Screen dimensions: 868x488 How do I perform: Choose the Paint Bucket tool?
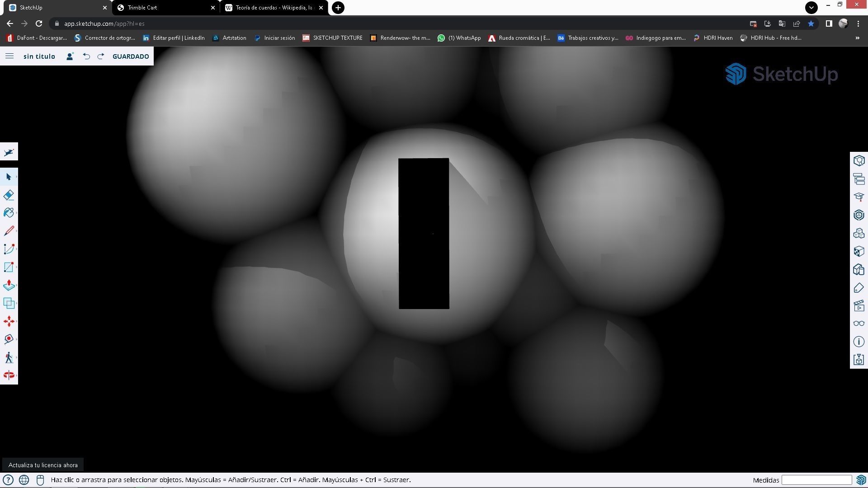tap(9, 213)
